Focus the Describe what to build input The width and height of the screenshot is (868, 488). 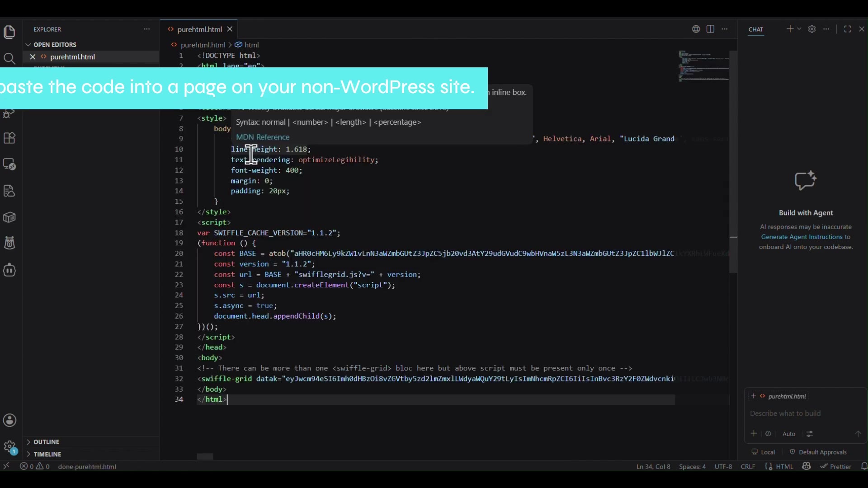point(805,413)
